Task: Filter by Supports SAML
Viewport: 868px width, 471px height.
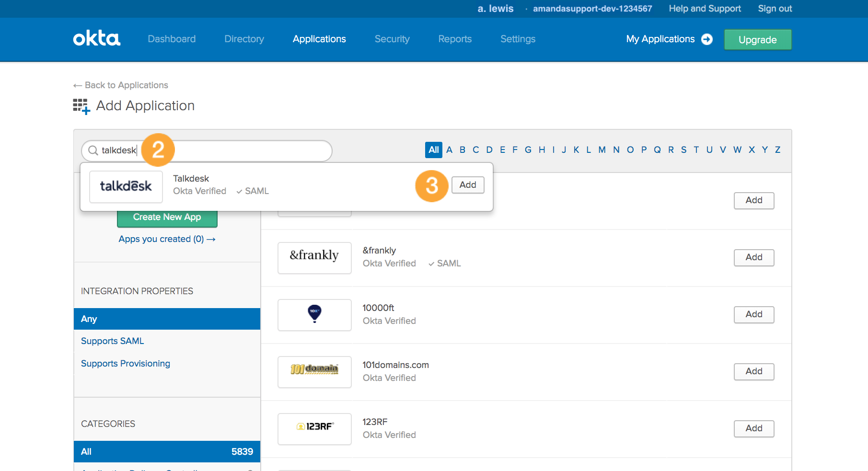Action: pos(112,341)
